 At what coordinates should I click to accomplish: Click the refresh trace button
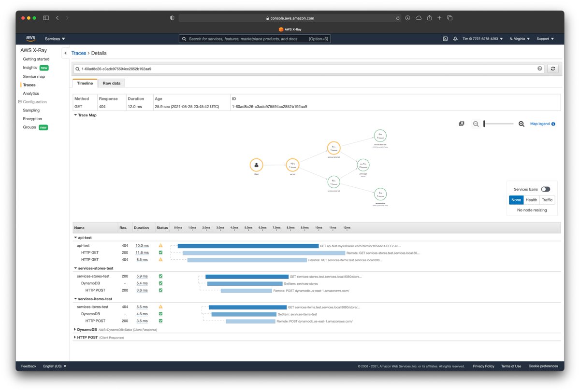553,69
